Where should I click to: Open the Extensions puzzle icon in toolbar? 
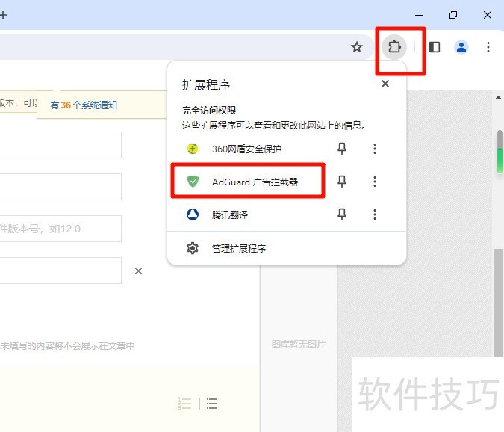coord(394,47)
